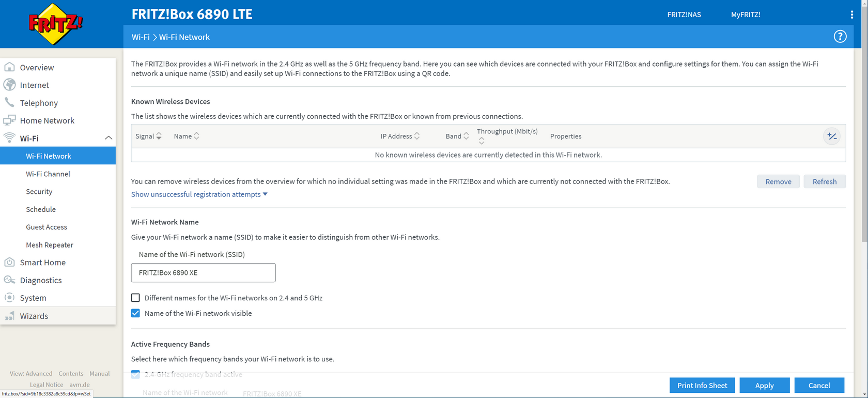Uncheck Name of the Wi-Fi network visible
Image resolution: width=868 pixels, height=398 pixels.
pyautogui.click(x=135, y=313)
